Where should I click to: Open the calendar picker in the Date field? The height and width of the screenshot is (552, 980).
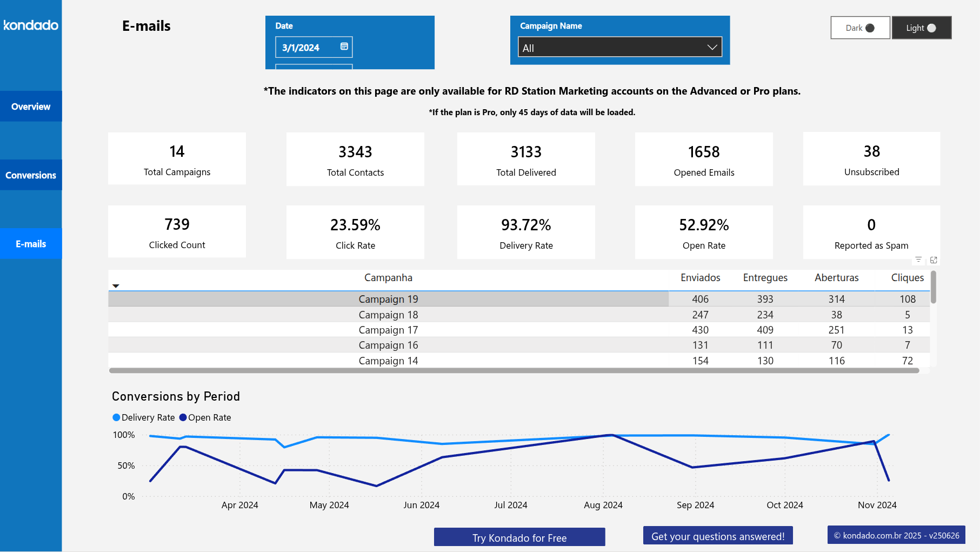tap(343, 47)
